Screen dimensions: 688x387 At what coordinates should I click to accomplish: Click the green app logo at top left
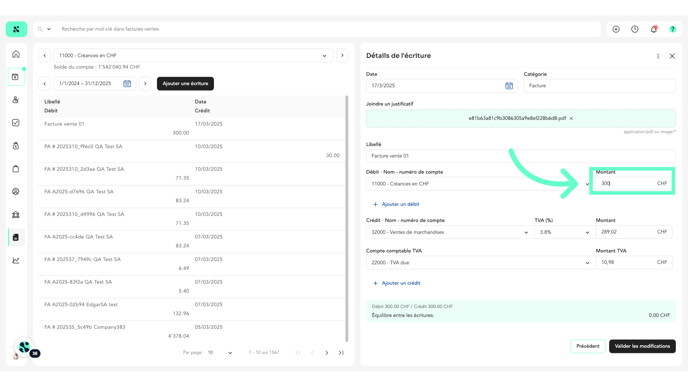(16, 29)
